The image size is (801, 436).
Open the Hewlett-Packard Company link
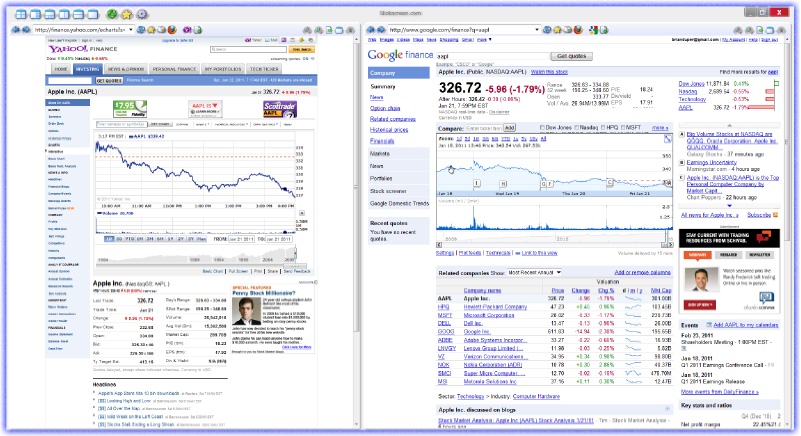[x=495, y=307]
